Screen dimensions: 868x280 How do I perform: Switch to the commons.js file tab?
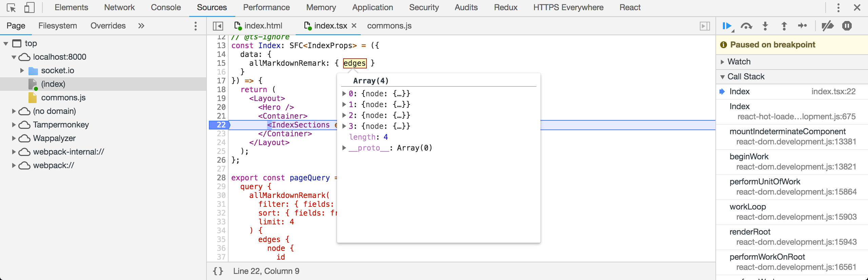click(389, 26)
